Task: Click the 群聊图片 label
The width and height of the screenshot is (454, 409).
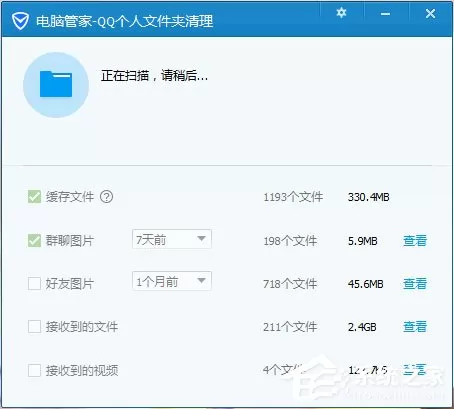Action: tap(70, 241)
